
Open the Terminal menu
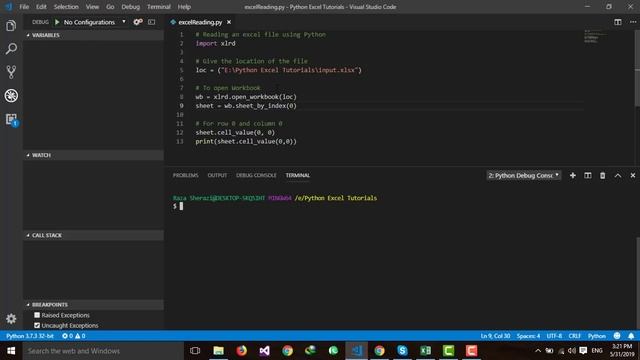pos(159,7)
